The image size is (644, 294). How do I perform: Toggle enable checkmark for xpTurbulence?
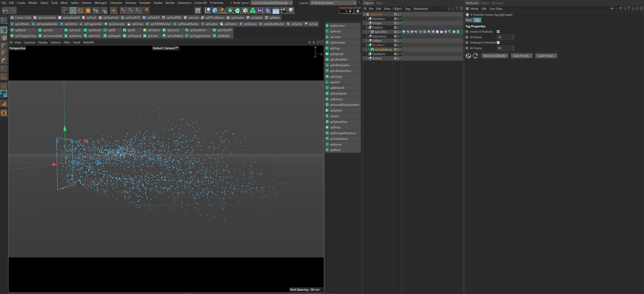[400, 49]
